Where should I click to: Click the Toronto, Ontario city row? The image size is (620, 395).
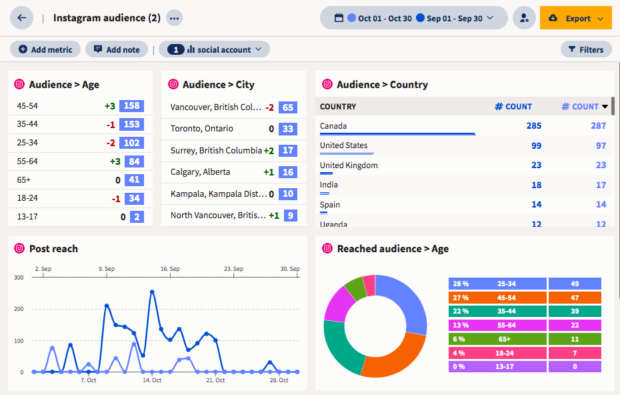click(x=234, y=129)
